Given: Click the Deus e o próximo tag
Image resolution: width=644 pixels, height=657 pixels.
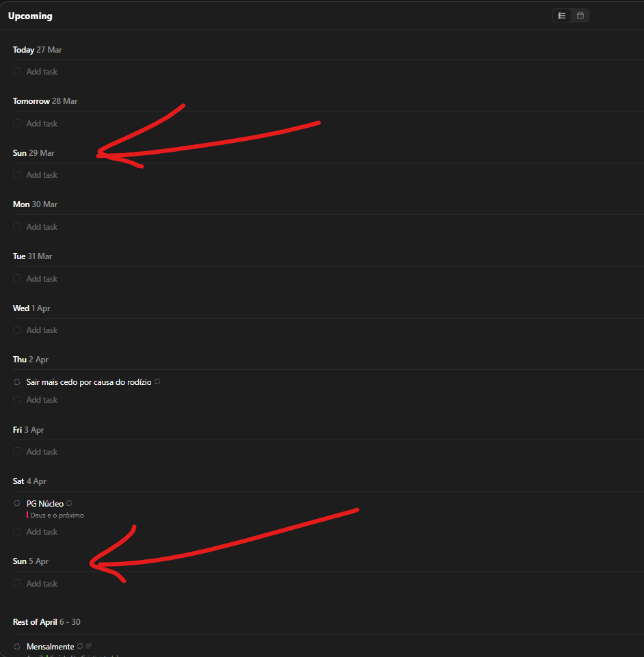Looking at the screenshot, I should [55, 515].
